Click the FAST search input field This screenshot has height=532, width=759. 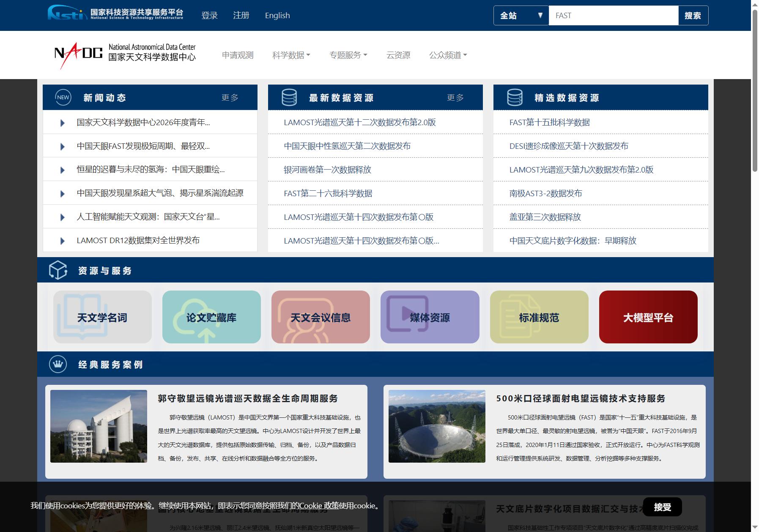[614, 16]
